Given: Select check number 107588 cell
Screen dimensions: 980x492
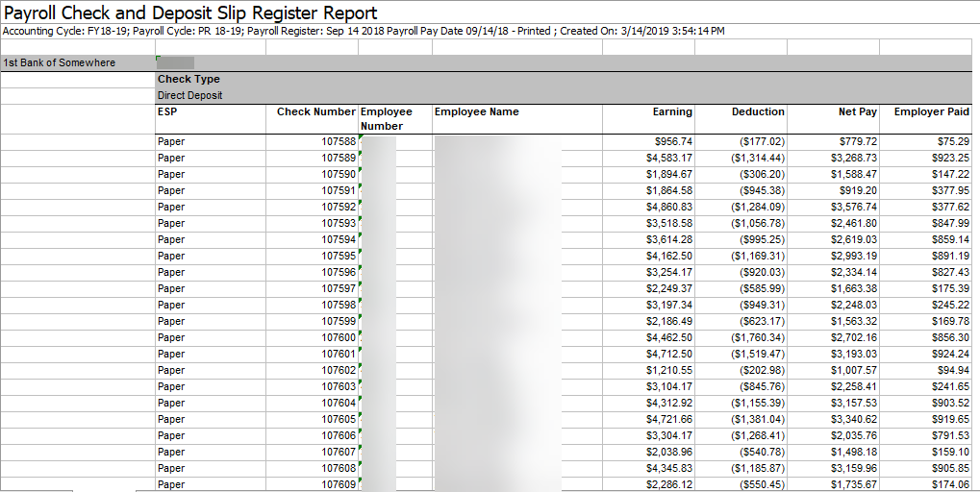Looking at the screenshot, I should tap(339, 142).
